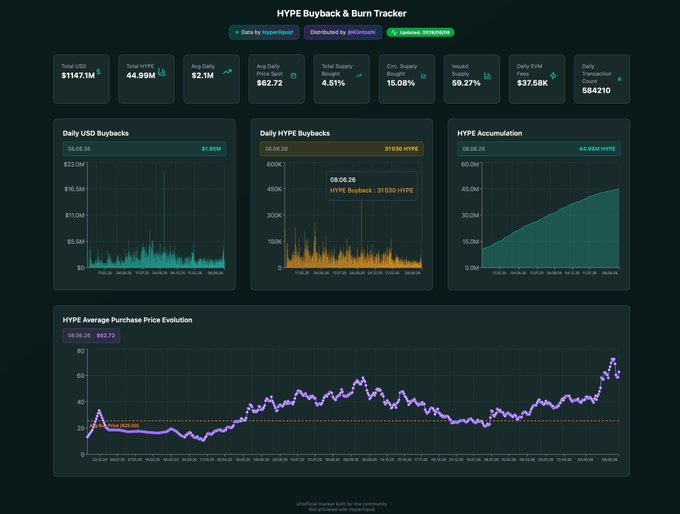Click the calendar icon on Avg Daily Price Spot card
Image resolution: width=680 pixels, height=514 pixels.
point(293,75)
